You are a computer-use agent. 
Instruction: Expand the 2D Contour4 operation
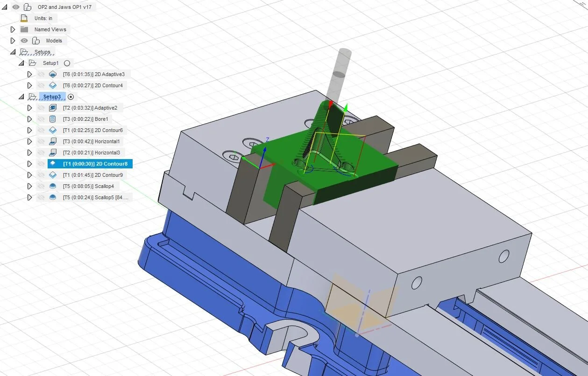point(29,85)
